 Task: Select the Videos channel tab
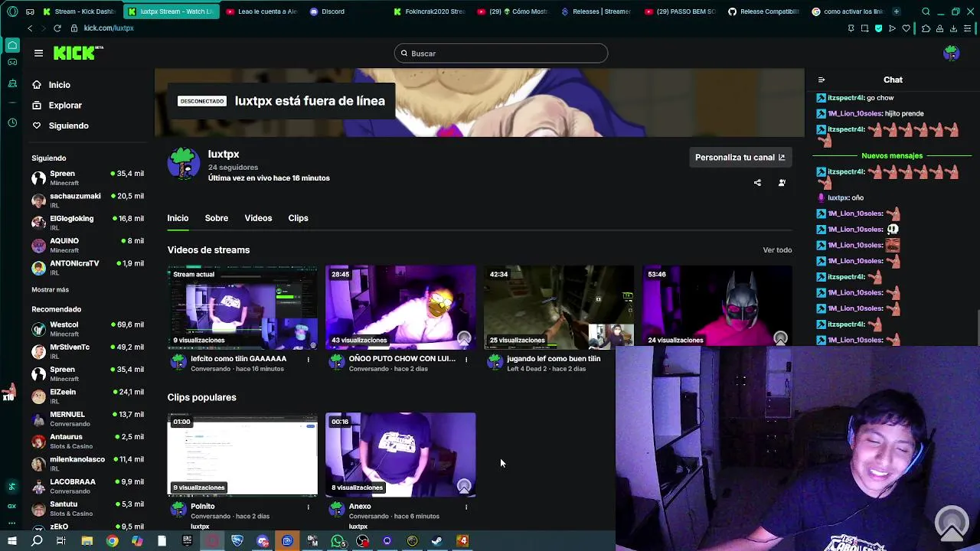[x=258, y=218]
